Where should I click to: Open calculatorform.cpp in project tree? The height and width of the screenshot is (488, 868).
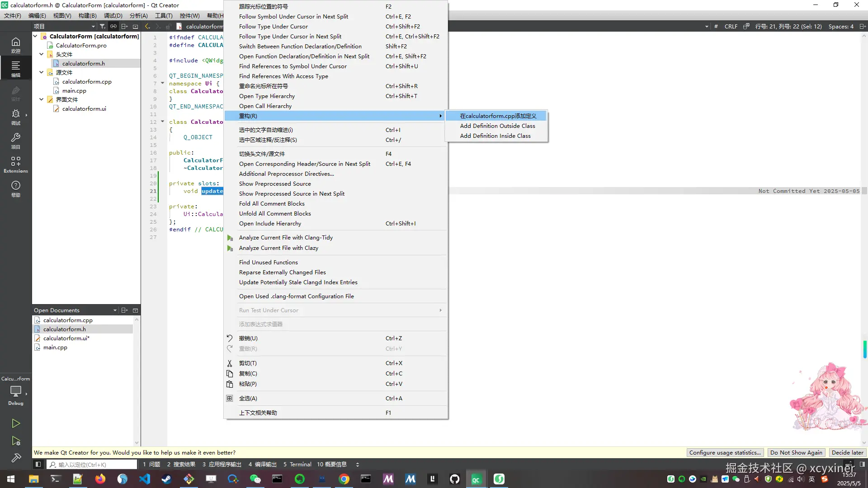(87, 81)
